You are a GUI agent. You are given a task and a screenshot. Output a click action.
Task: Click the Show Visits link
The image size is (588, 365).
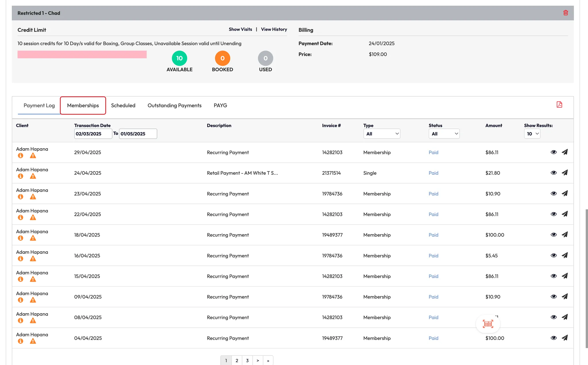pyautogui.click(x=240, y=29)
